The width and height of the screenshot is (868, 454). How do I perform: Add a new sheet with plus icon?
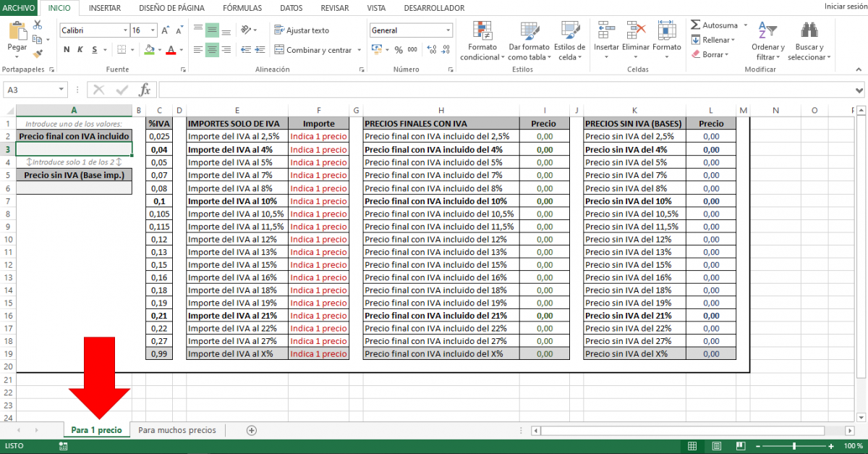click(252, 430)
